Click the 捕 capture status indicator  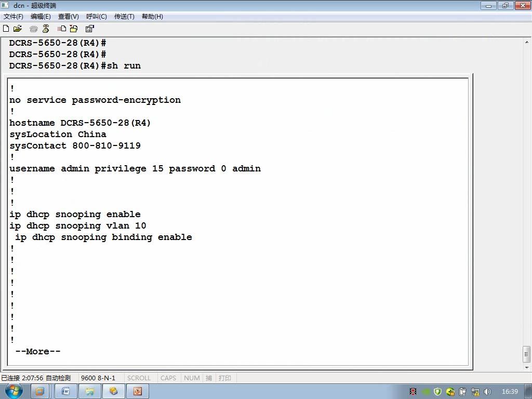point(209,378)
